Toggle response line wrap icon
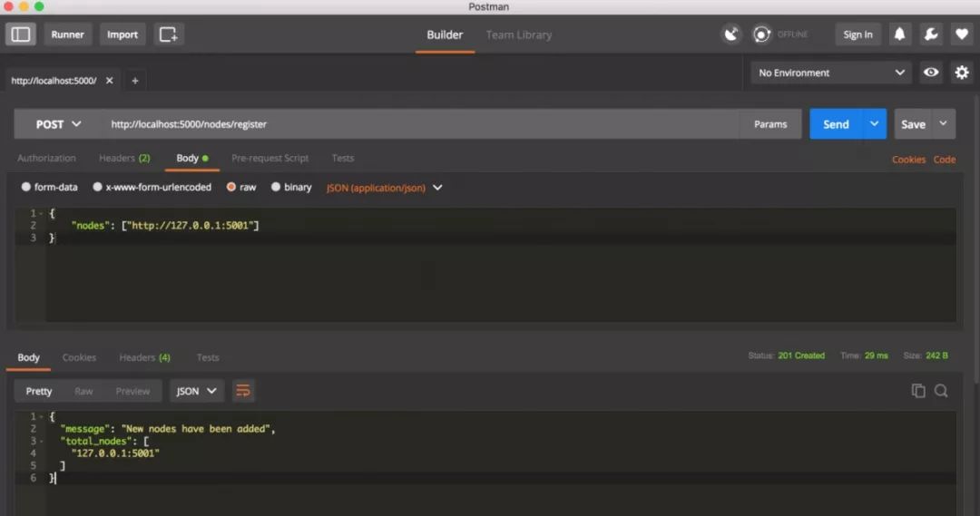 click(x=243, y=391)
